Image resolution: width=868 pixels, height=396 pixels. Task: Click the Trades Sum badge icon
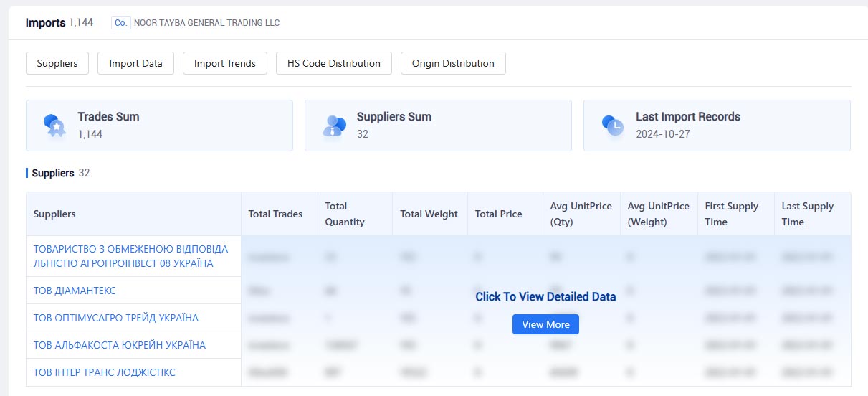[54, 126]
